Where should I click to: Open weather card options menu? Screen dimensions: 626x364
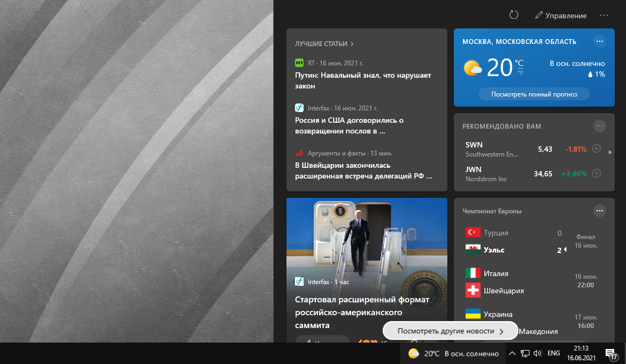[599, 41]
